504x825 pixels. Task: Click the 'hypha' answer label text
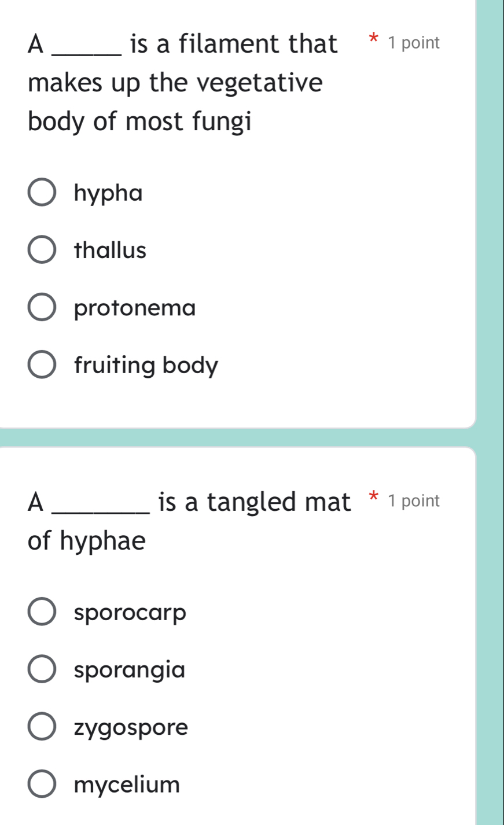coord(108,193)
